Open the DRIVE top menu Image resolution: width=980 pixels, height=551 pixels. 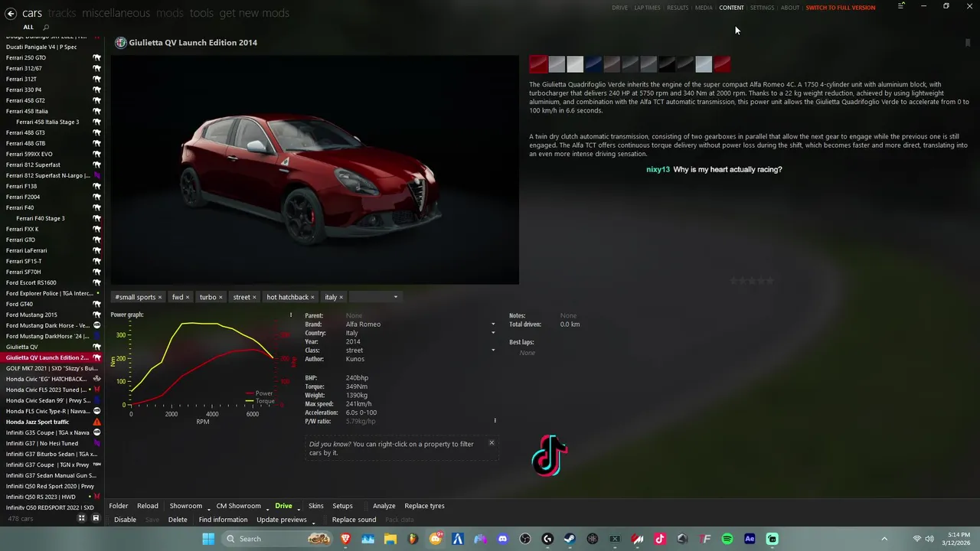(619, 8)
